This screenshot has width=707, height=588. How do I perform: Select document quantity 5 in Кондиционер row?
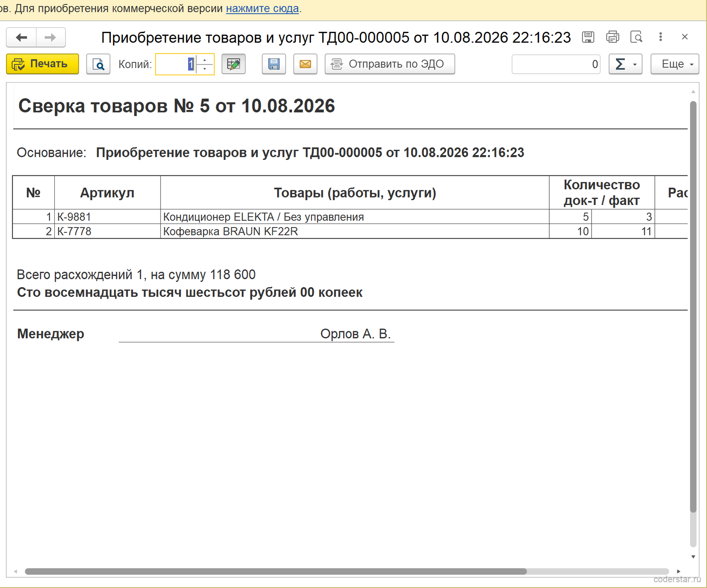point(570,217)
